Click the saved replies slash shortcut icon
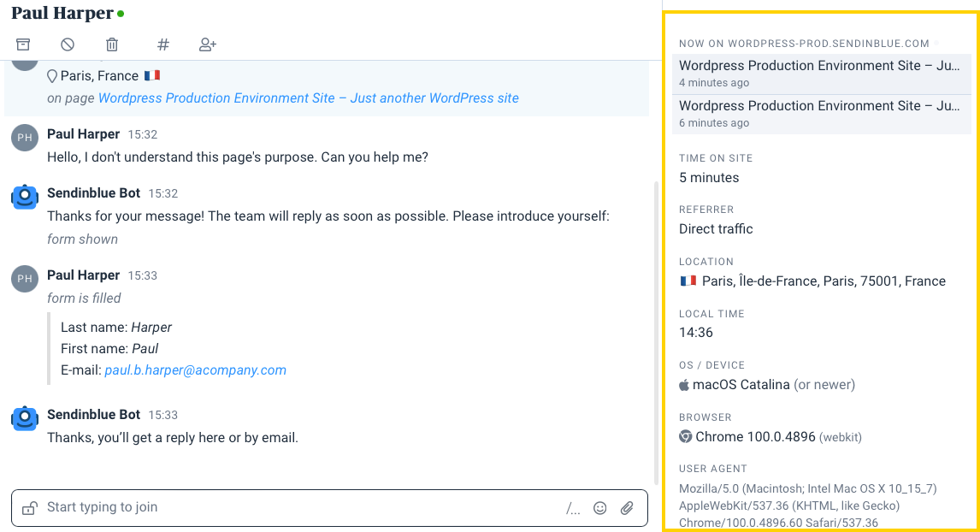The height and width of the screenshot is (532, 980). 573,510
